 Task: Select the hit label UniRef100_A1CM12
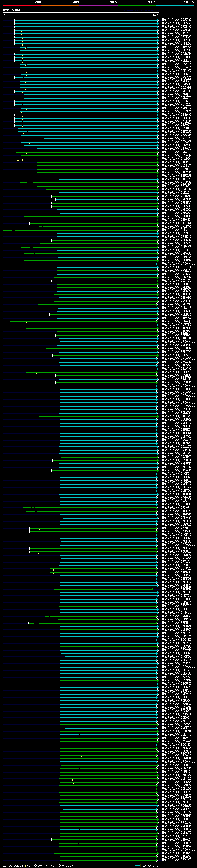click(177, 765)
